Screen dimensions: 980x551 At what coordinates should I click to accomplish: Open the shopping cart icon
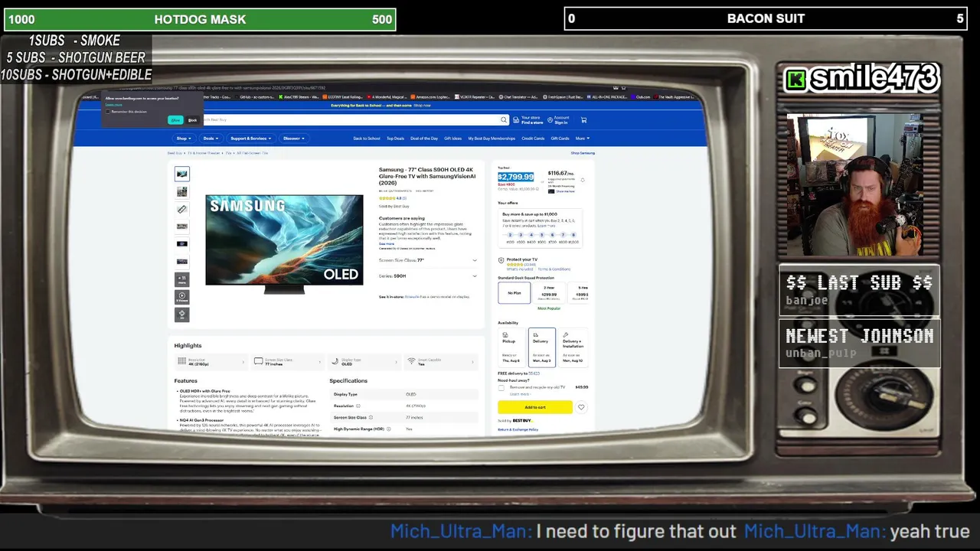click(x=583, y=120)
